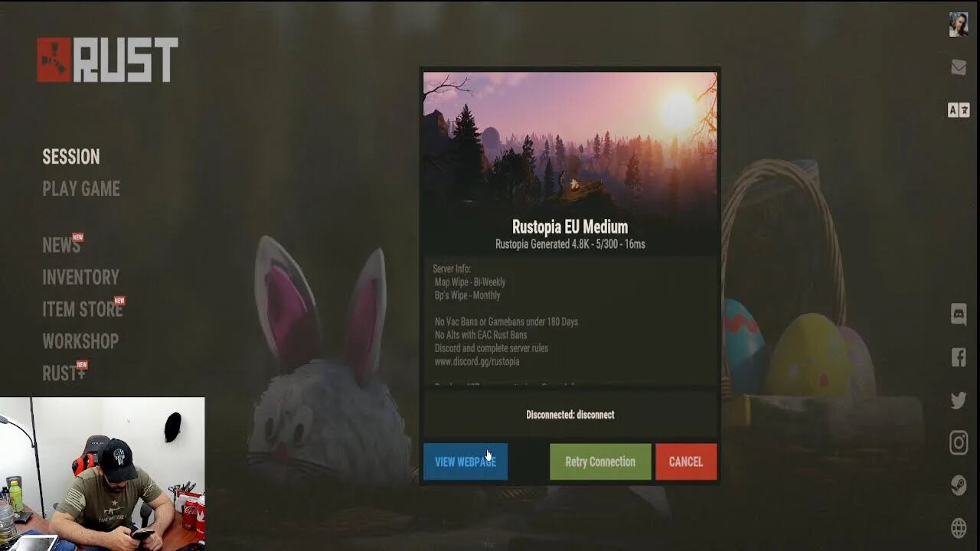Open the Item Store menu
The height and width of the screenshot is (551, 980).
coord(82,309)
